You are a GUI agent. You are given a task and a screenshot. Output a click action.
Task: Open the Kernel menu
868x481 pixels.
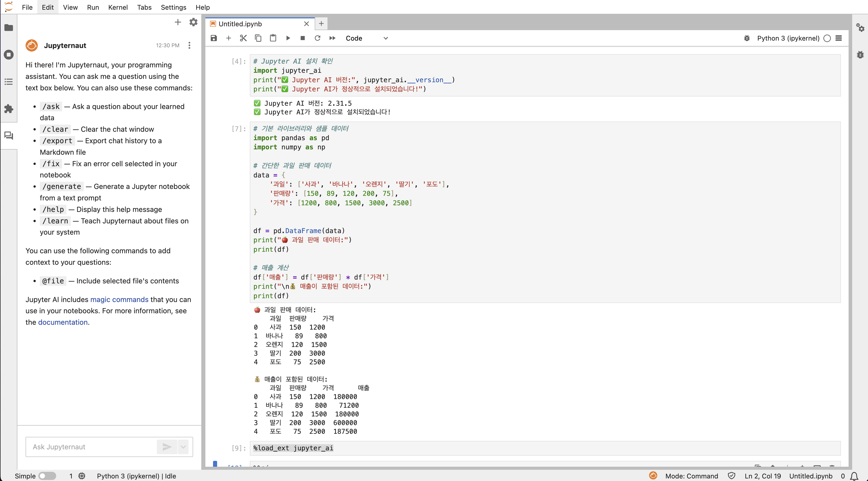pos(118,7)
